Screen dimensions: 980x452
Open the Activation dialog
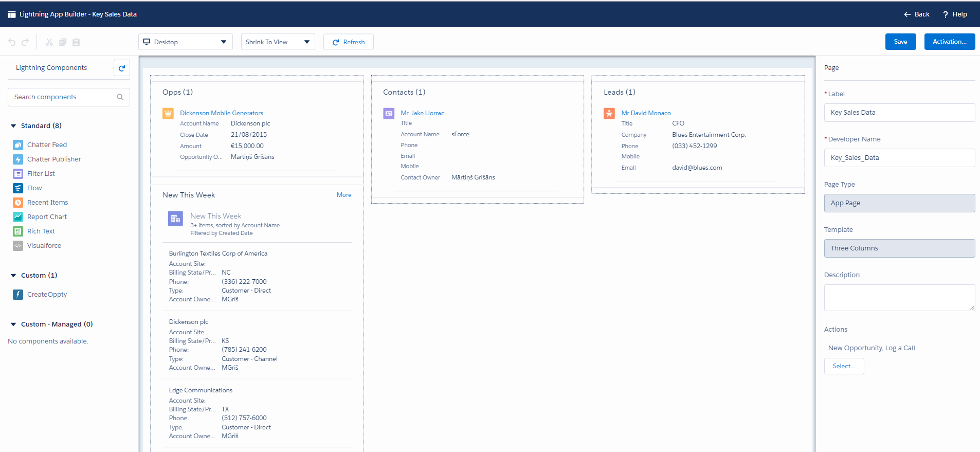click(x=949, y=42)
